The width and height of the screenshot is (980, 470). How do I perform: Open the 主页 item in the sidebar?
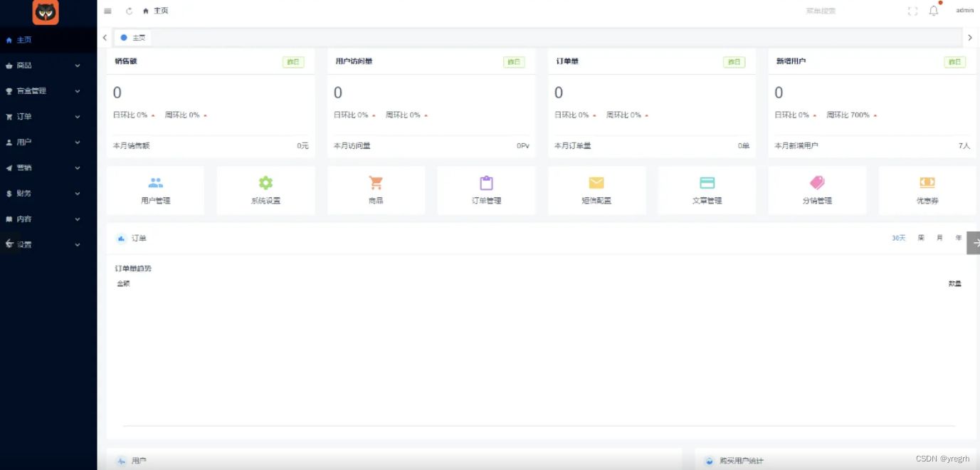(x=22, y=40)
